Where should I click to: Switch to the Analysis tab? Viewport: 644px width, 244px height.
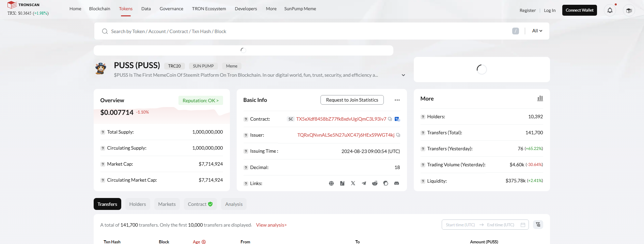pos(234,204)
